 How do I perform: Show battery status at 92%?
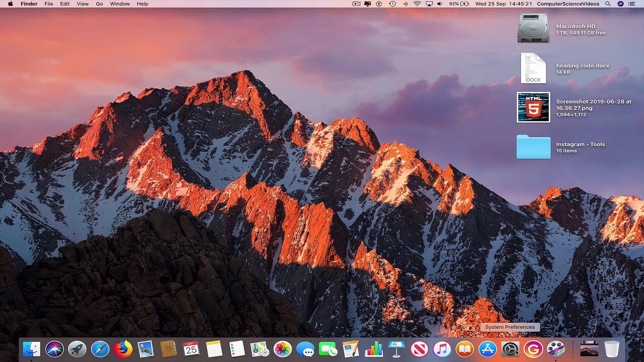[460, 4]
